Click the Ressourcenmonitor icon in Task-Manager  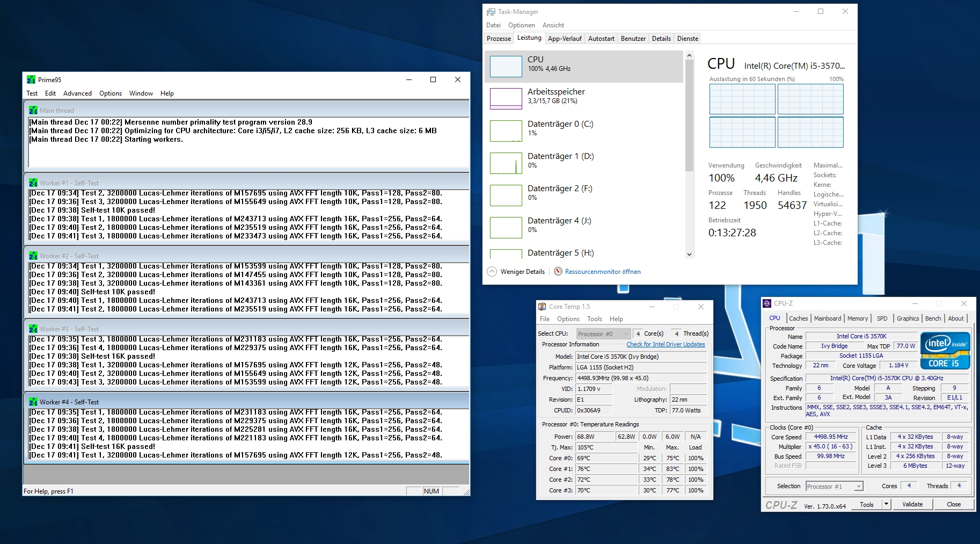point(558,271)
